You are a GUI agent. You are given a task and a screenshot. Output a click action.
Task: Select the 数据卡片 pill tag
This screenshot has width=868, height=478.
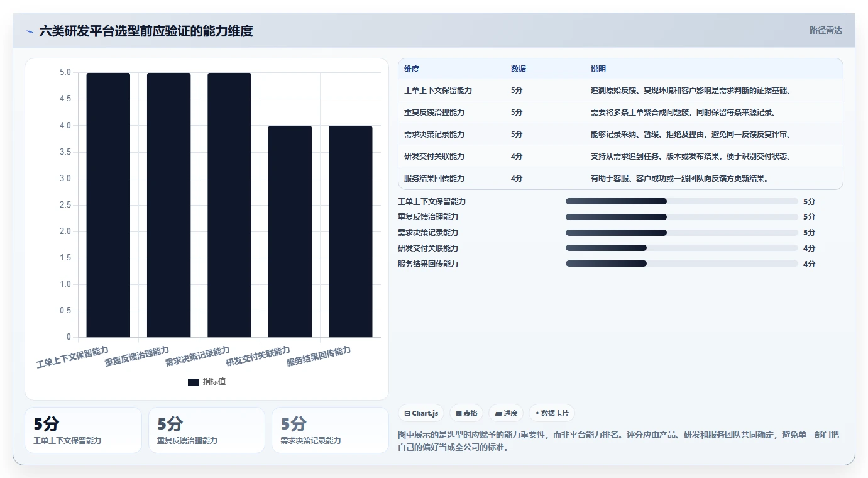coord(552,413)
